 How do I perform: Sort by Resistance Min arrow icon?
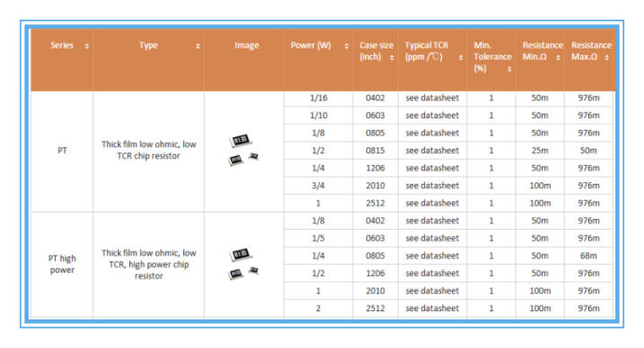click(558, 57)
